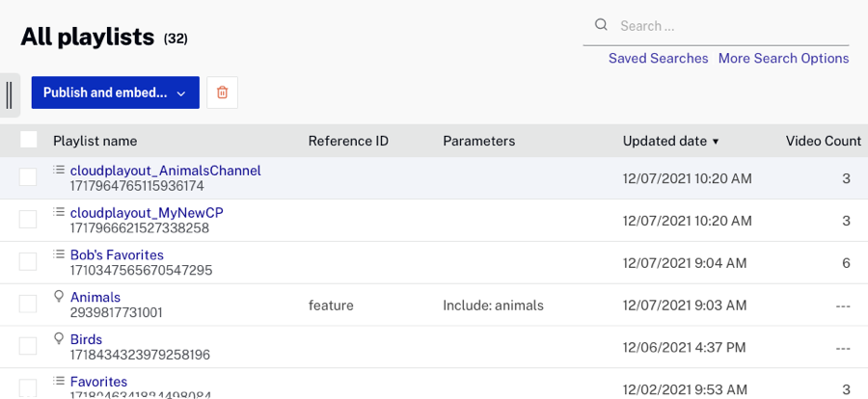Screen dimensions: 868x399
Task: Open the Birds playlist link
Action: [x=86, y=340]
